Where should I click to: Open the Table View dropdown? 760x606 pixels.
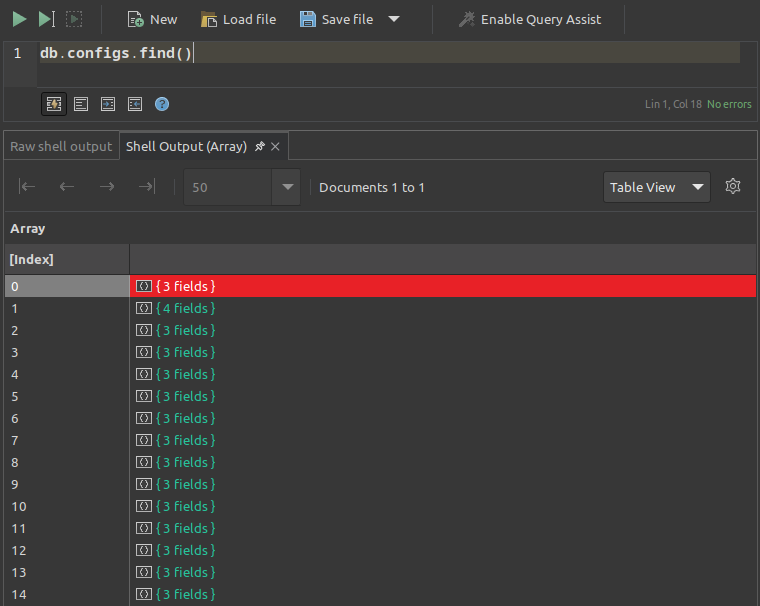(x=657, y=187)
